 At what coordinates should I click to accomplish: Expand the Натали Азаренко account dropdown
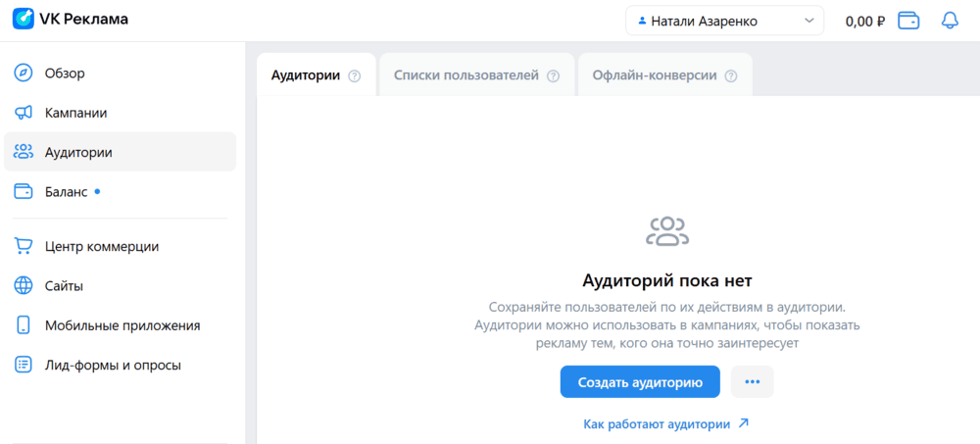[x=724, y=21]
